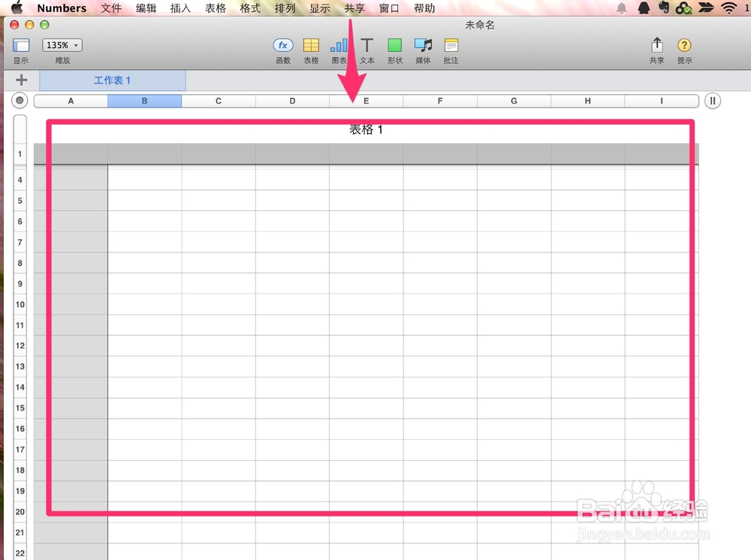Open the 显示 menu in menu bar

320,8
